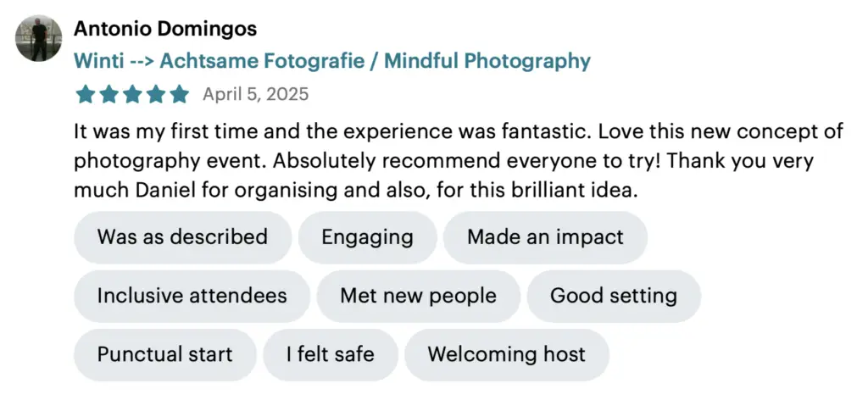
Task: Open reviewer name Antonio Domingos
Action: point(165,29)
